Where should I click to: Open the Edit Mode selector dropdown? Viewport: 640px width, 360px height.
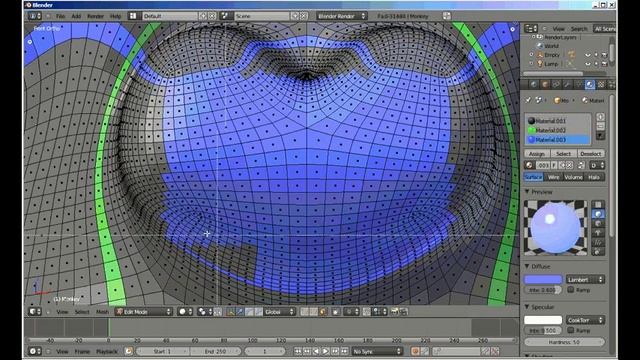point(144,312)
